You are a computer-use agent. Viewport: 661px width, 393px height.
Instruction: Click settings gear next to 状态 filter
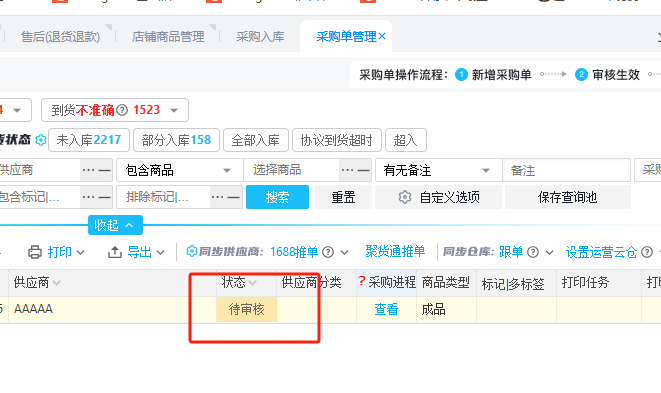coord(41,140)
